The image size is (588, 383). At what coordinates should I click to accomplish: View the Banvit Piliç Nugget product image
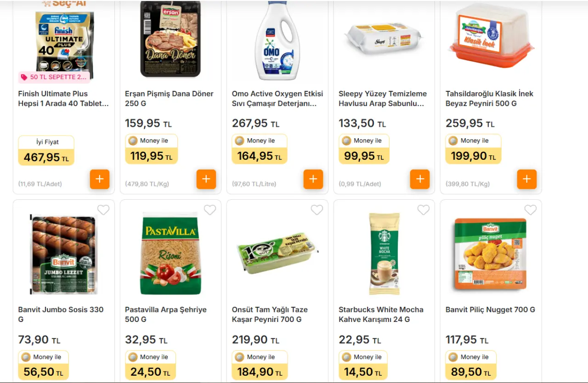coord(490,254)
